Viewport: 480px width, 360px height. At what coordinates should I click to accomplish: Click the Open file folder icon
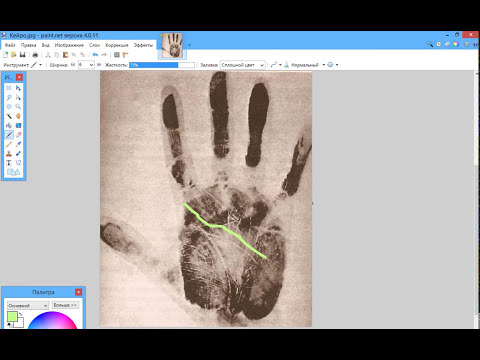pos(14,55)
